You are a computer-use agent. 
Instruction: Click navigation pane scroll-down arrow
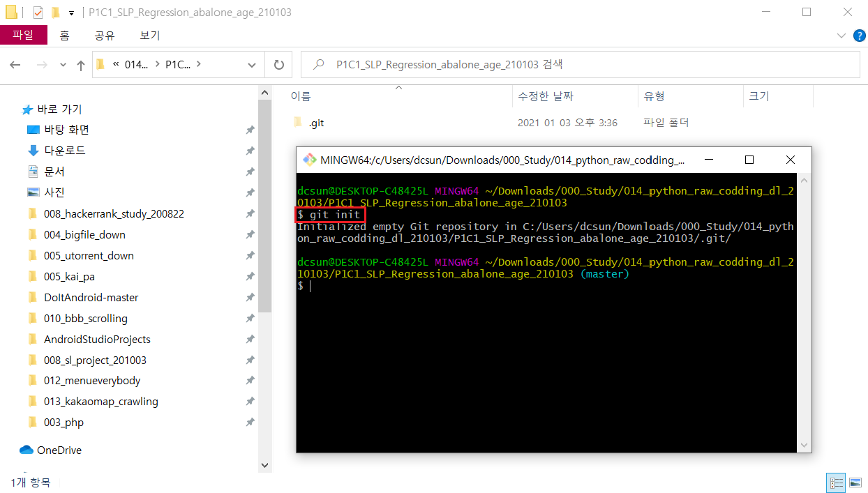click(x=264, y=465)
